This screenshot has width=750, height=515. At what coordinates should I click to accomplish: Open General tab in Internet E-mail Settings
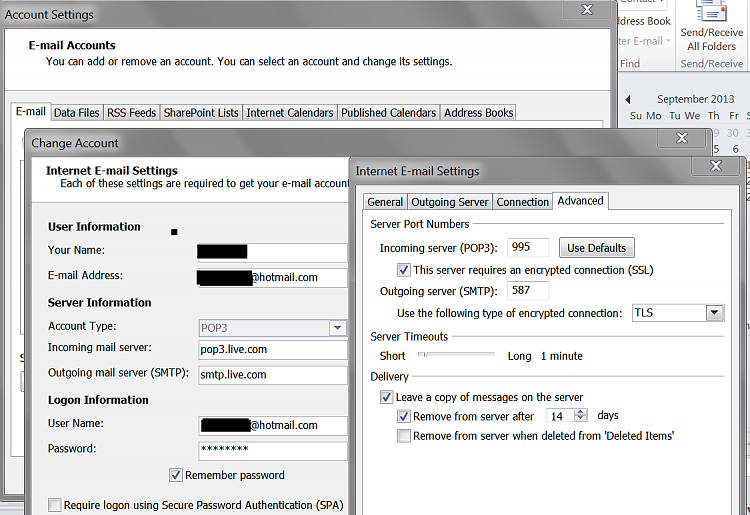(x=385, y=202)
